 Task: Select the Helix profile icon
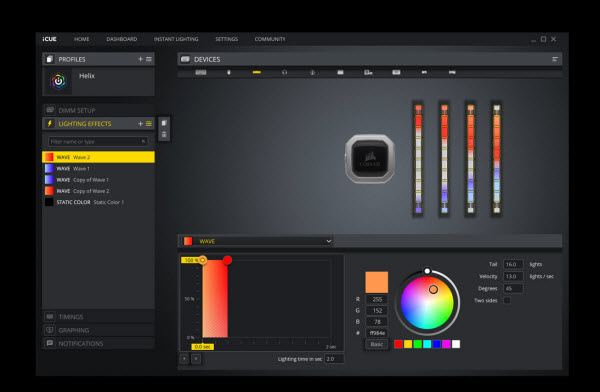[59, 81]
